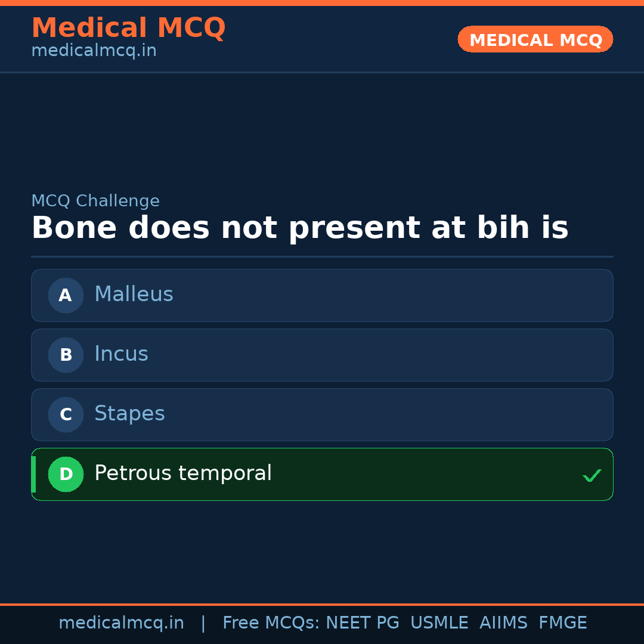644x644 pixels.
Task: Click the Free MCQs footer text
Action: (x=271, y=623)
